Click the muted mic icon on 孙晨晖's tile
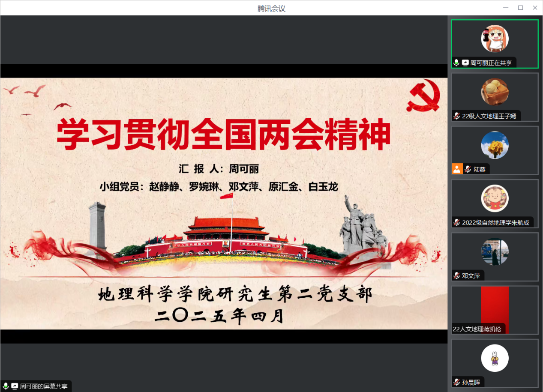Screen dimensions: 543x392 tap(456, 382)
